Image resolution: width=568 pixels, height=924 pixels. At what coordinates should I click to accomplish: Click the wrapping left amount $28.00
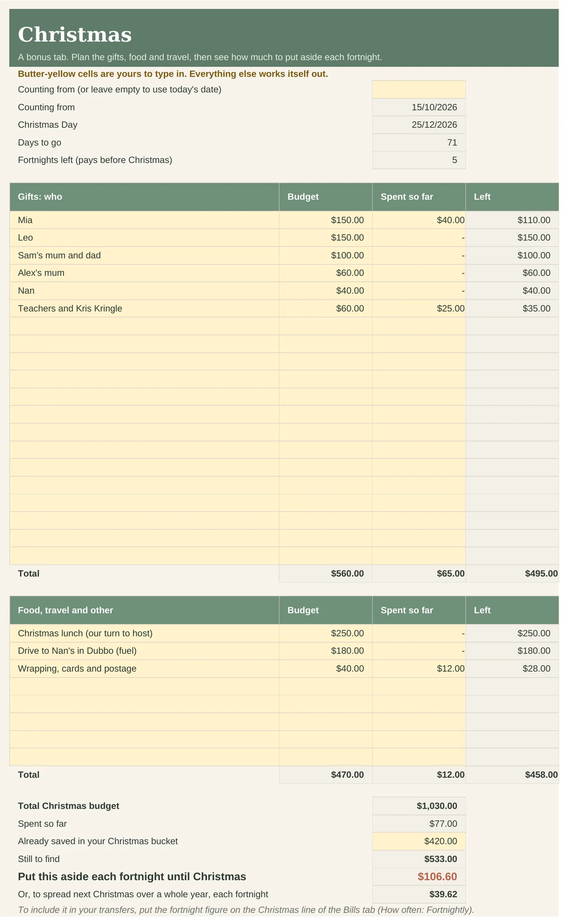pyautogui.click(x=512, y=669)
